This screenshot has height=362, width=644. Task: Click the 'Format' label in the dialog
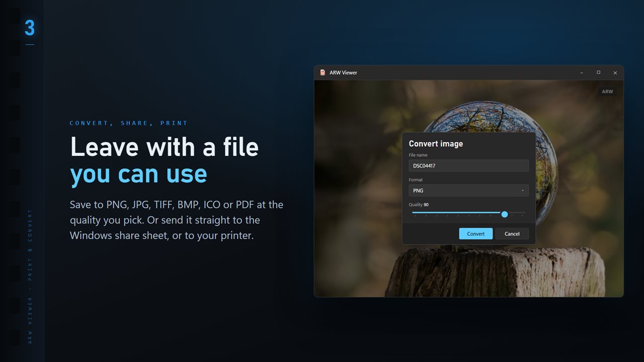click(x=416, y=180)
